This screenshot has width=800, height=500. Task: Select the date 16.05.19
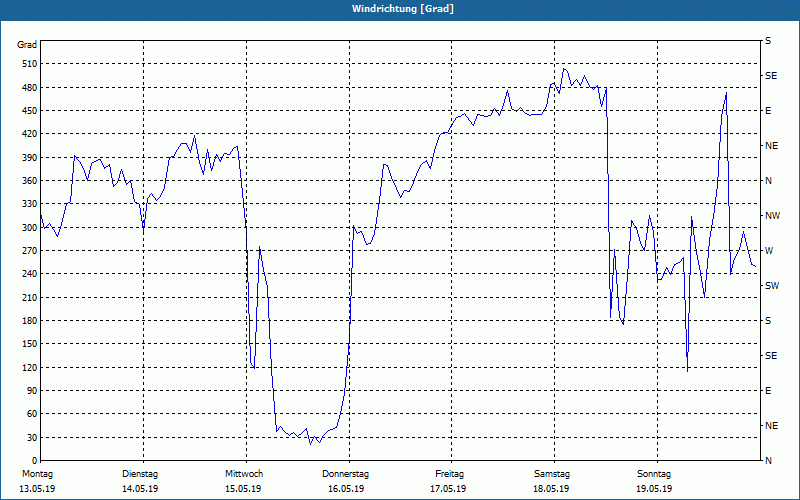346,489
